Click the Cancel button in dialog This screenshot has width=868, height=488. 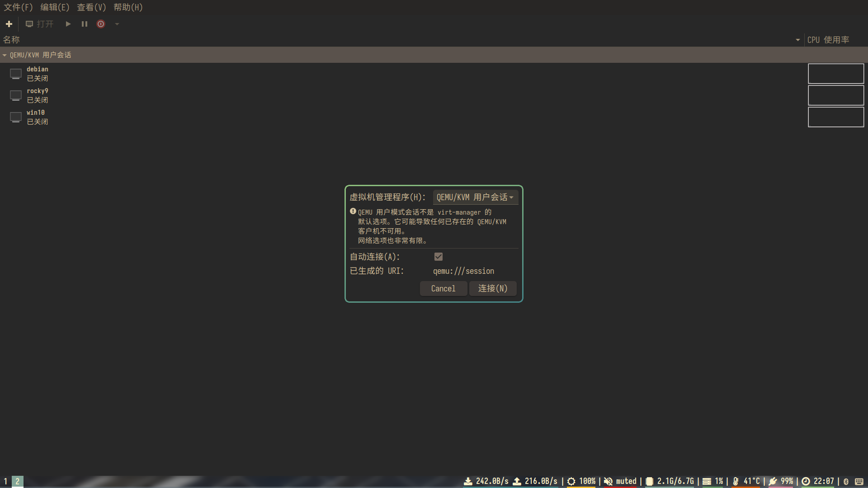pos(443,289)
